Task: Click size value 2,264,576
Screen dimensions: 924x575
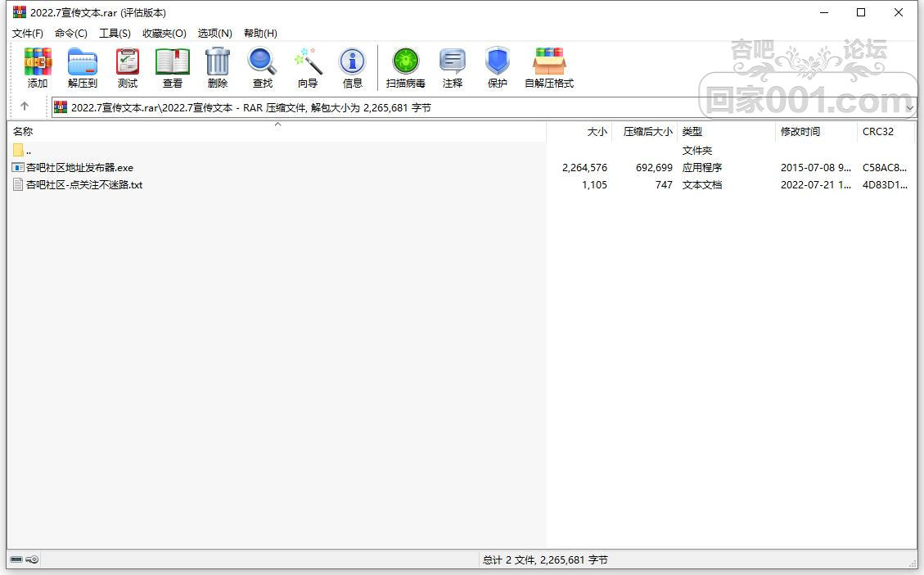Action: pos(584,167)
